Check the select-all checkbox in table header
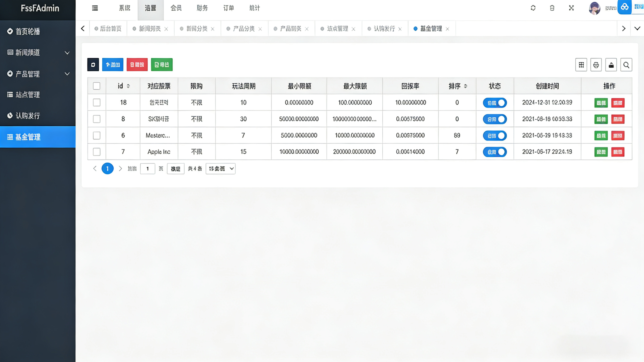Screen dimensions: 644x362 tap(96, 86)
